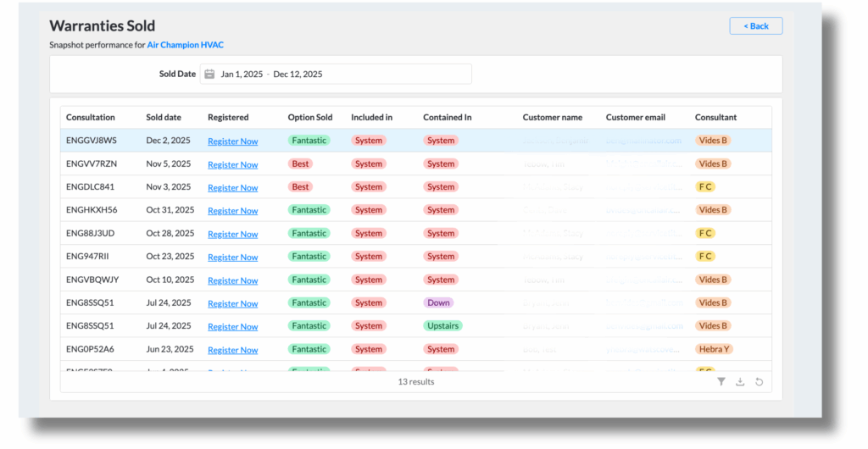Viewport: 868px width, 449px height.
Task: Click the purple Down tag
Action: (x=438, y=303)
